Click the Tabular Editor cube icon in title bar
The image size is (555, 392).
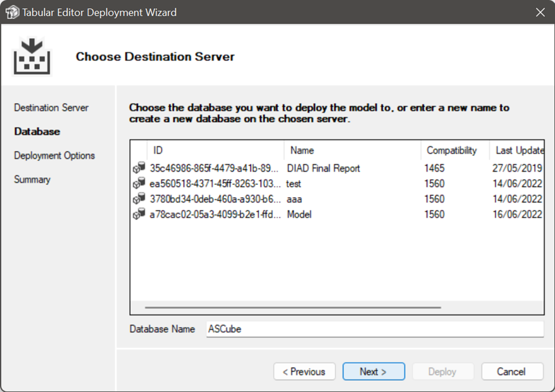(12, 12)
